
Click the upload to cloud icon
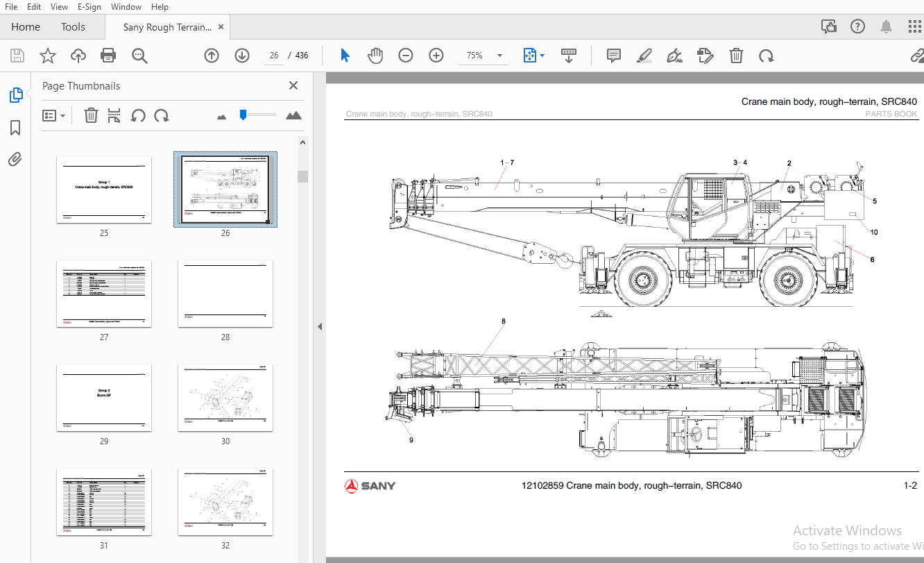pos(78,56)
